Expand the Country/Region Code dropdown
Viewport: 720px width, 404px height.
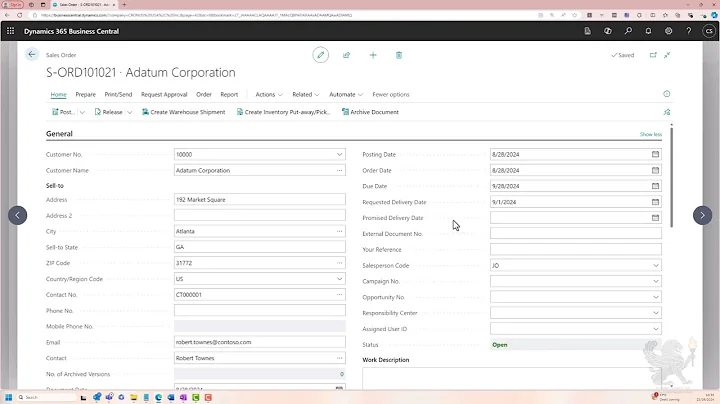[339, 279]
